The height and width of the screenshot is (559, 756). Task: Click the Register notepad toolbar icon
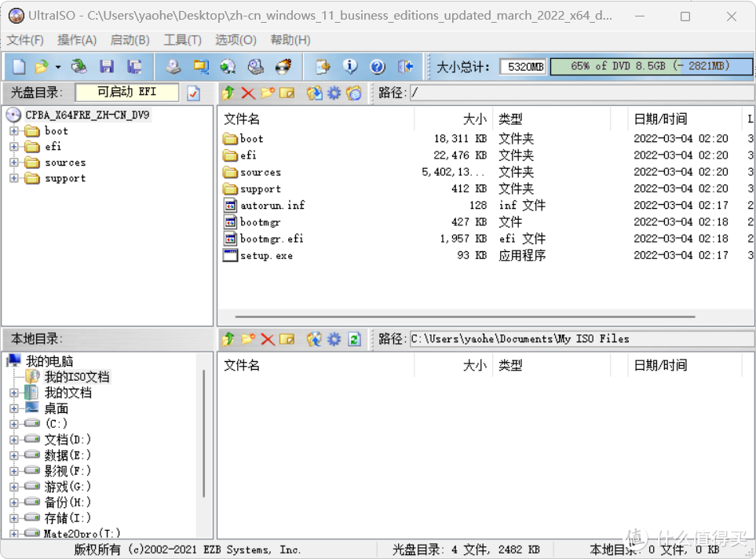point(323,67)
